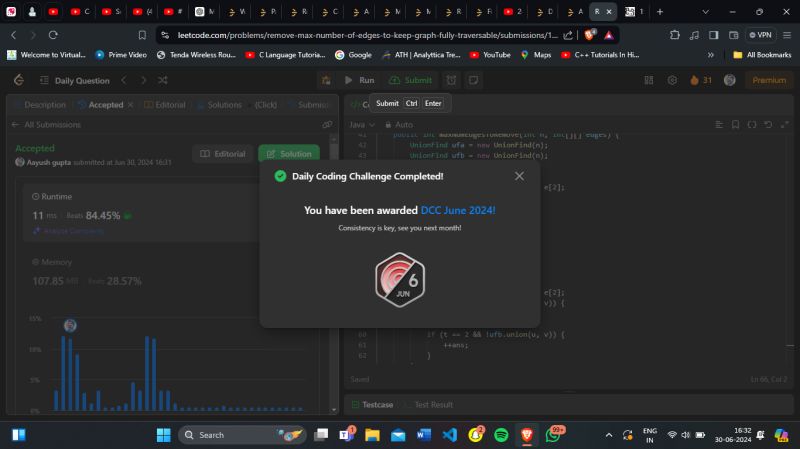Viewport: 800px width, 449px height.
Task: Open Spotify from the taskbar
Action: (501, 435)
